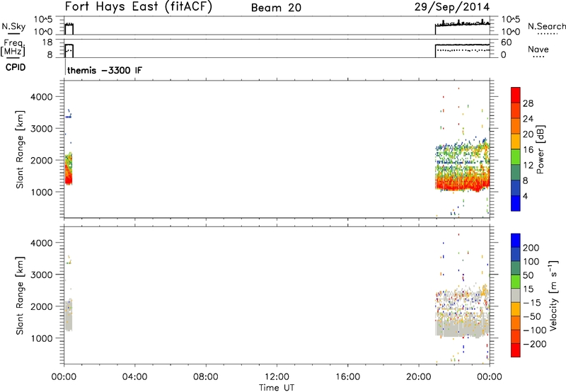Click the gray Velocity segment between 15 and -15
This screenshot has height=392, width=566.
click(516, 295)
